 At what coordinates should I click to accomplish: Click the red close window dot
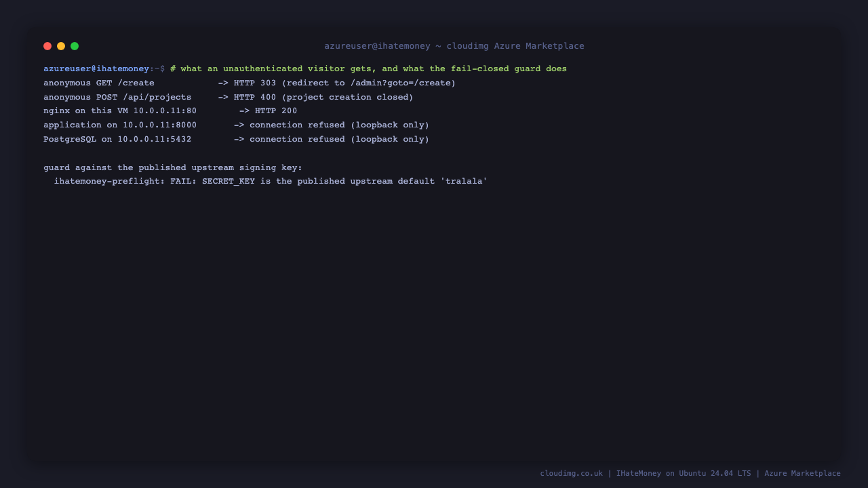tap(47, 46)
